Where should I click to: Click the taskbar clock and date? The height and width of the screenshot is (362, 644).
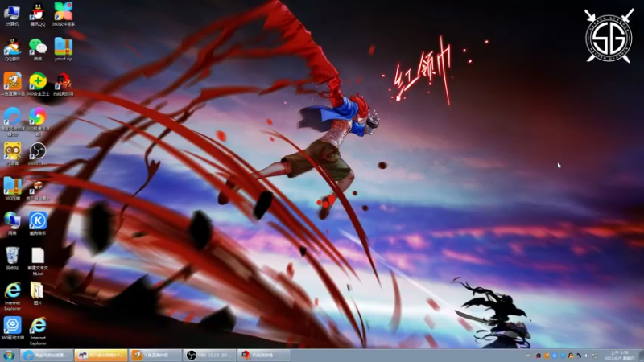pos(619,356)
